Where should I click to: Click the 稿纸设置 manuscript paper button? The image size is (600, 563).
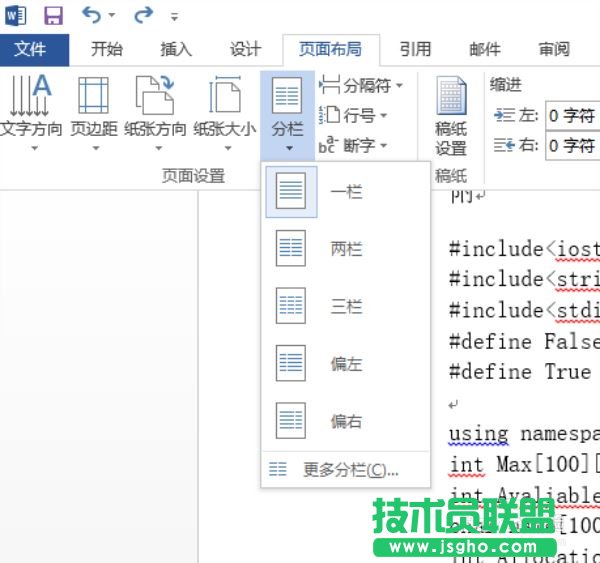coord(451,116)
